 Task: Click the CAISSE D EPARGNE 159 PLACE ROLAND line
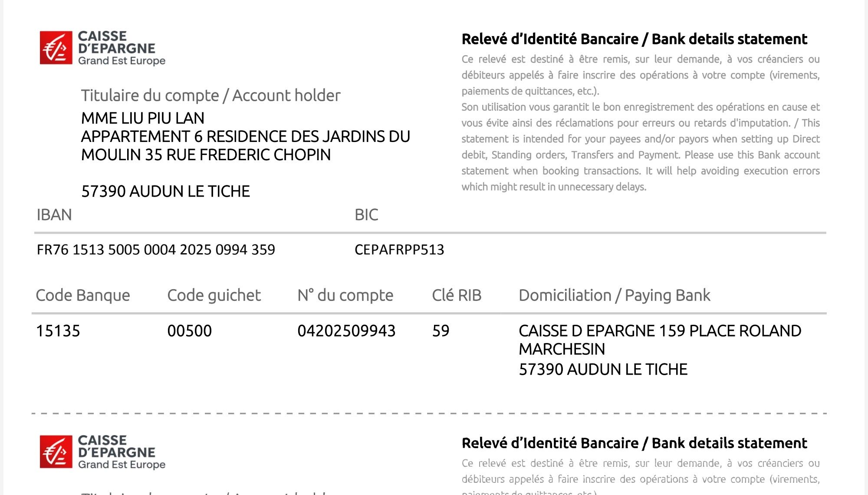pos(660,331)
